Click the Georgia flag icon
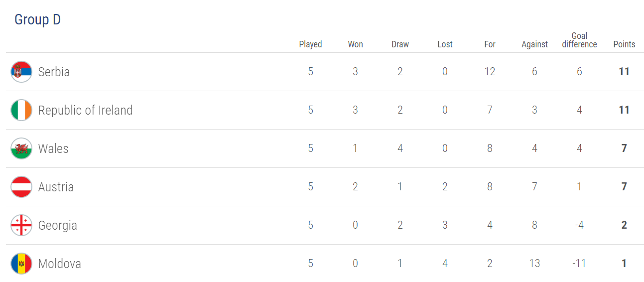644x282 pixels. coord(21,225)
